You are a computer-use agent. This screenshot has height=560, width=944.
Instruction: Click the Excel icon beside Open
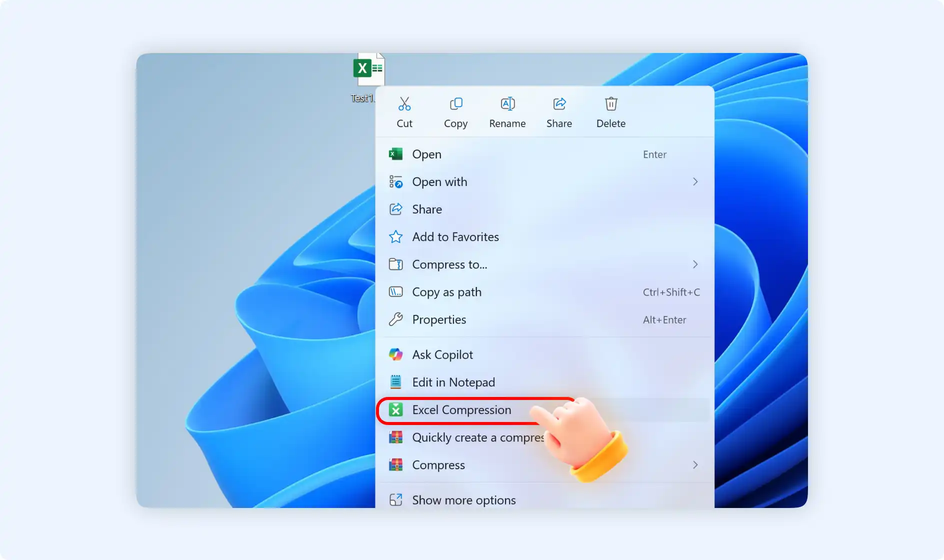395,154
